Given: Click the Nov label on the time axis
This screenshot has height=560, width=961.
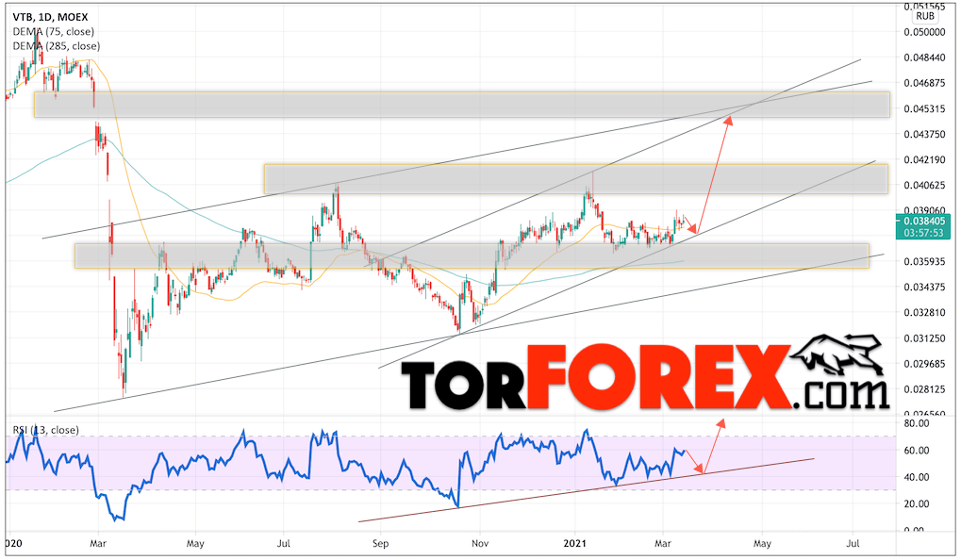Looking at the screenshot, I should pos(480,544).
